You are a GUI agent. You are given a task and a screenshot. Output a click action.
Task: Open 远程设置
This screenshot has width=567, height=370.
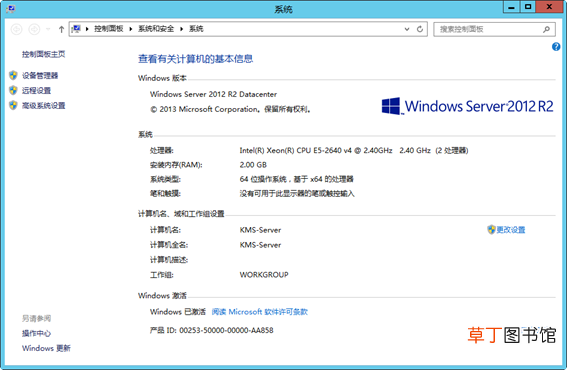pyautogui.click(x=36, y=90)
